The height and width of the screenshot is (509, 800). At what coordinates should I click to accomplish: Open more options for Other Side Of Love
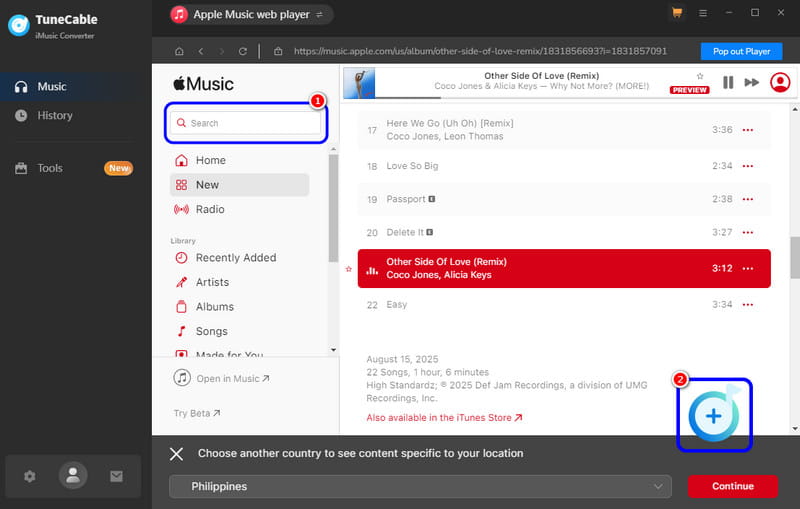748,268
